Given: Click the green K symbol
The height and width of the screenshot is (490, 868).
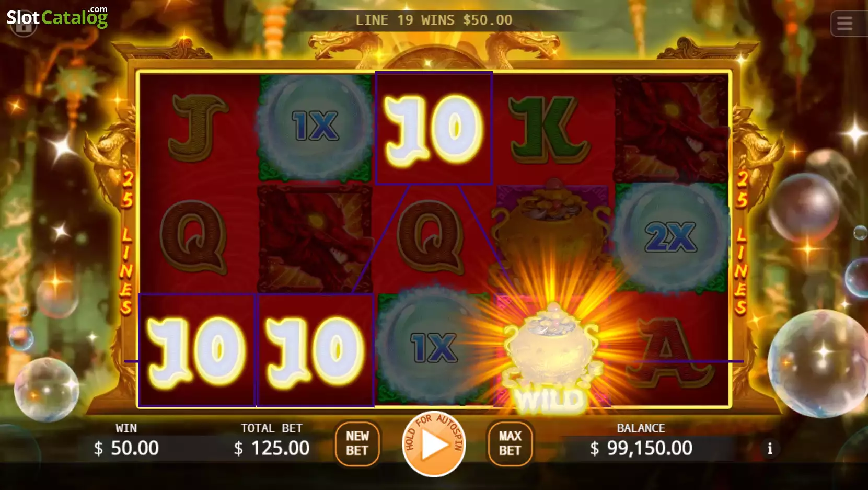Looking at the screenshot, I should point(548,129).
